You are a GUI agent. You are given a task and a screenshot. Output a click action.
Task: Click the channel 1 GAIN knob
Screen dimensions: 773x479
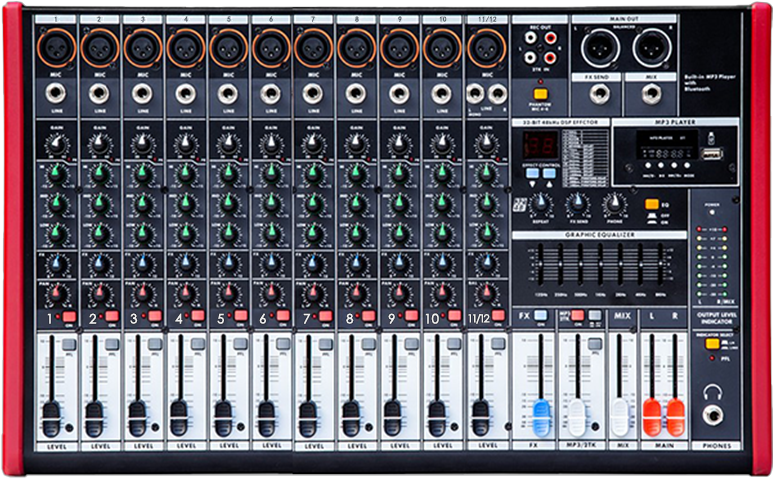tap(57, 144)
